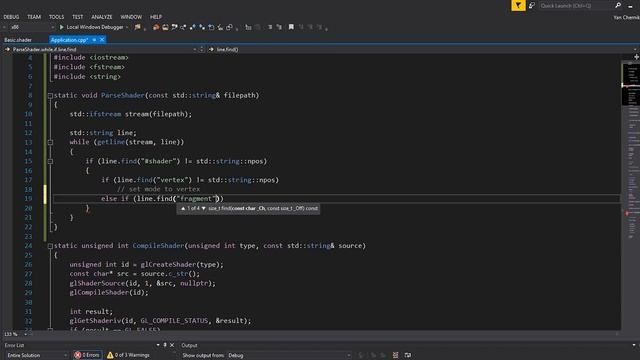Image resolution: width=640 pixels, height=360 pixels.
Task: Open the WINDOW menu
Action: [x=131, y=17]
